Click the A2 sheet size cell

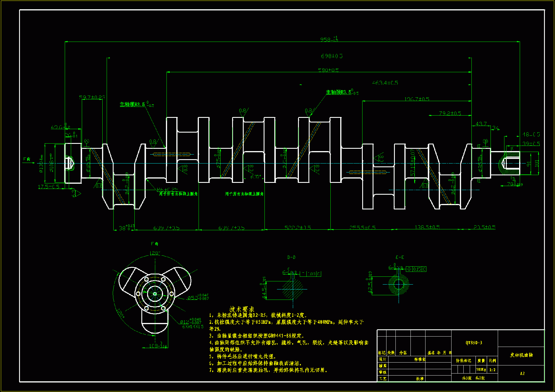(x=522, y=374)
